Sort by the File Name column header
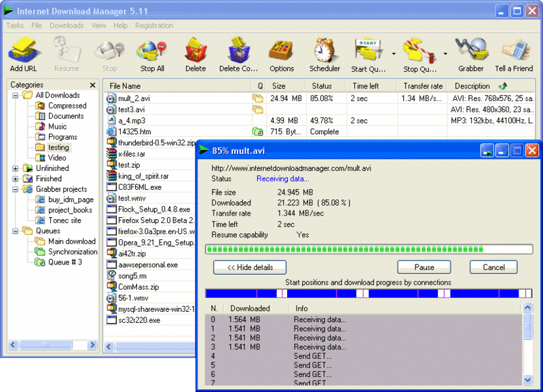This screenshot has width=543, height=392. (177, 86)
